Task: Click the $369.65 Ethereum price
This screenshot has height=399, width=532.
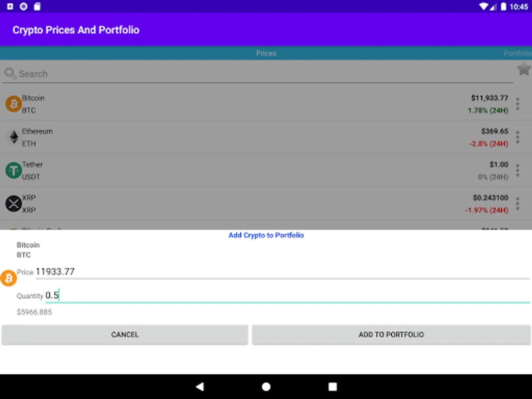Action: 495,131
